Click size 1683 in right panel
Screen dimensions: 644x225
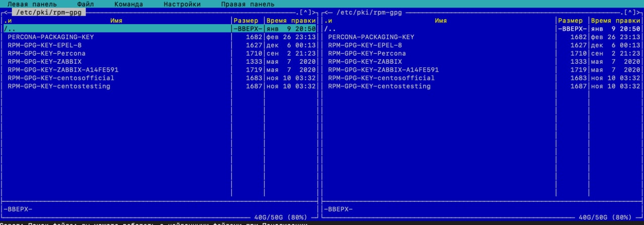point(579,78)
